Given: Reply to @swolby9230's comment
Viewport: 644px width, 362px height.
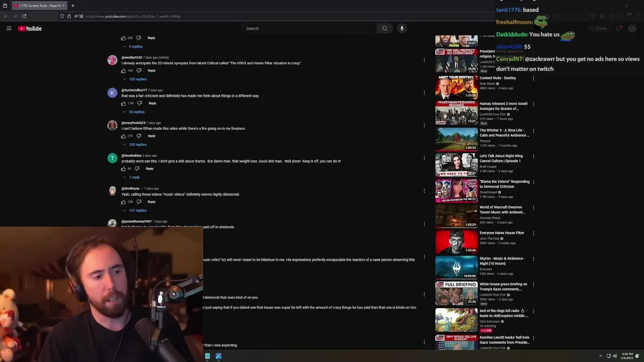Looking at the screenshot, I should (151, 71).
